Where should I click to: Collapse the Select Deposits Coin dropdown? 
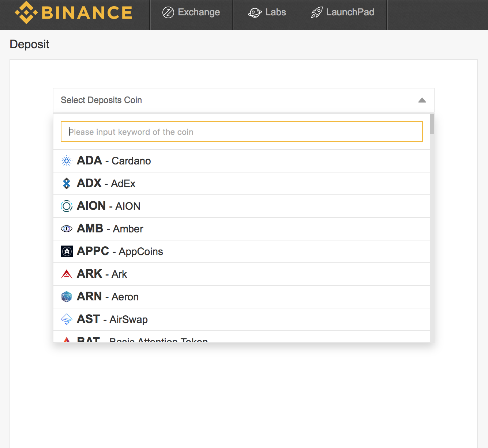[243, 100]
